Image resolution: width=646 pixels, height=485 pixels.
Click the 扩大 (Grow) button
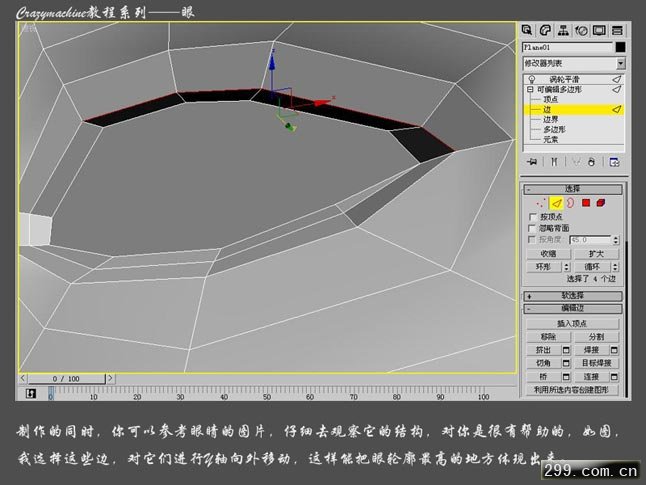(x=596, y=253)
